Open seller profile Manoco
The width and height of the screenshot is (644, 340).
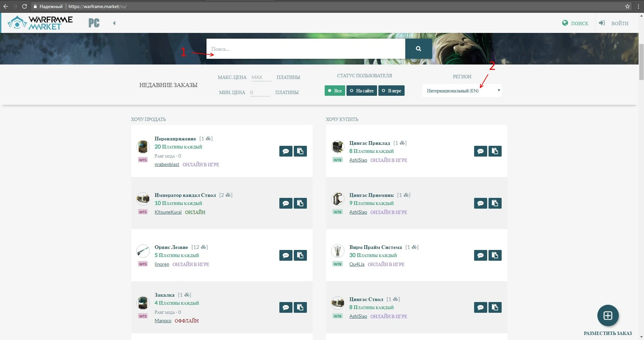tap(163, 321)
